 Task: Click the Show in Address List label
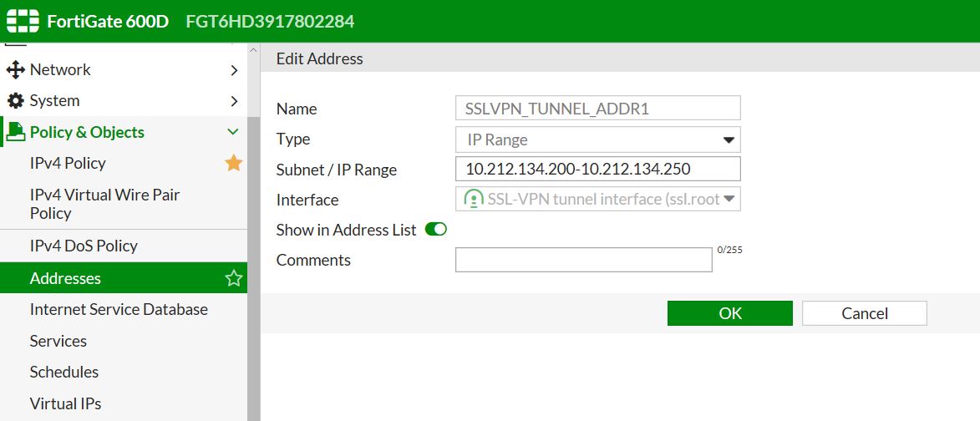coord(346,230)
